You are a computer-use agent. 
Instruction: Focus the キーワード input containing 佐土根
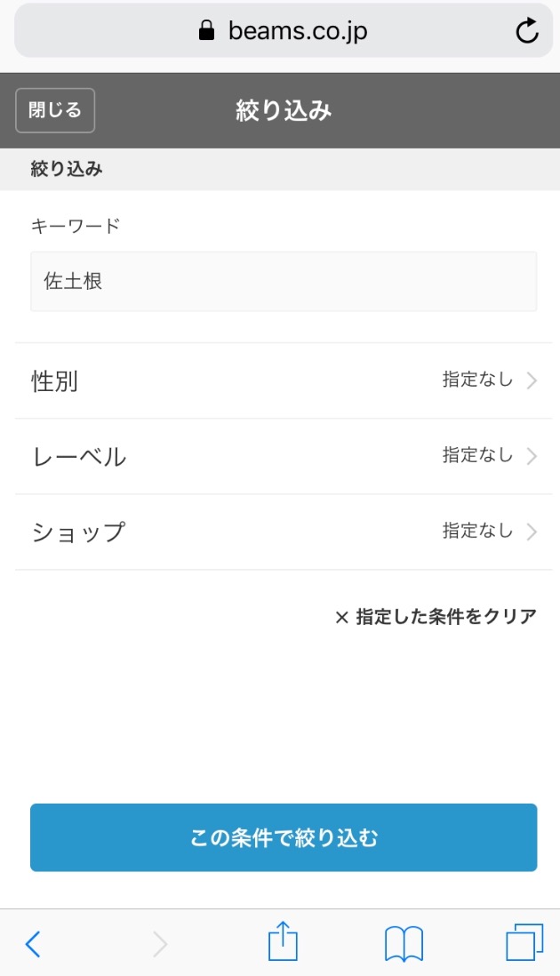coord(284,282)
